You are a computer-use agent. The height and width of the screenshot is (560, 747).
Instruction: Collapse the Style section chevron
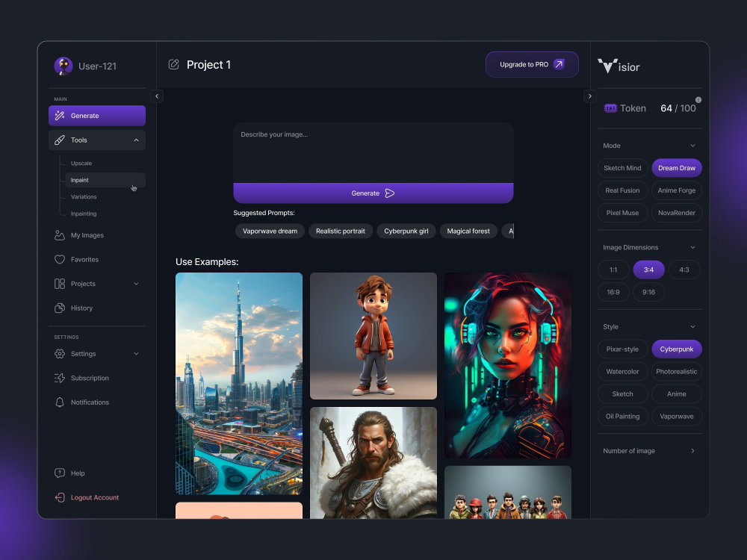(692, 327)
